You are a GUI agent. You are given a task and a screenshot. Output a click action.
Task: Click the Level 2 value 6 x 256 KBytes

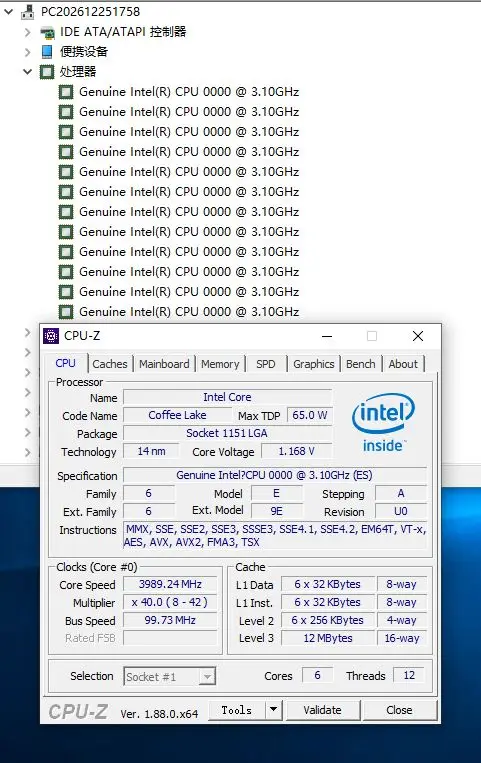328,620
